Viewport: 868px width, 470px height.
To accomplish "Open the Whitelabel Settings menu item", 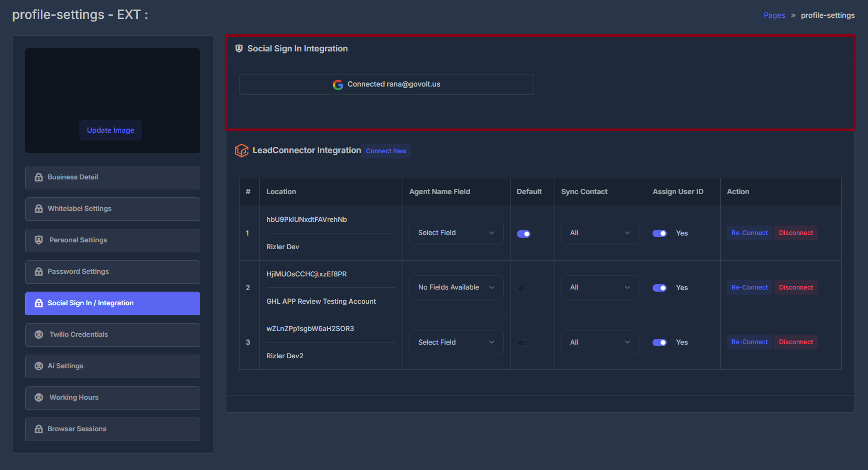I will pyautogui.click(x=113, y=209).
